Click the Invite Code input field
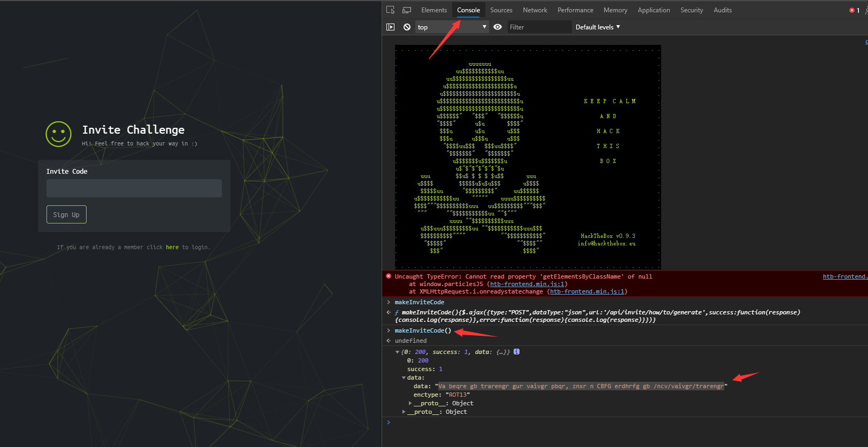 coord(134,188)
